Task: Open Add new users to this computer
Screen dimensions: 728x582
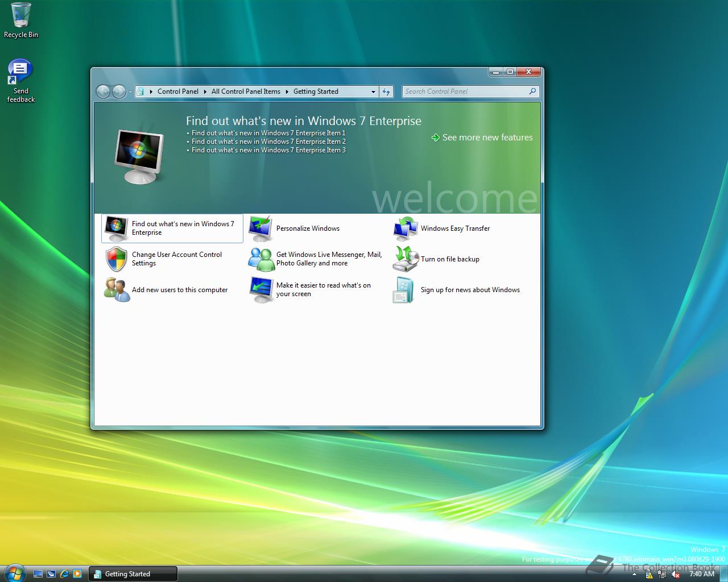Action: pyautogui.click(x=172, y=290)
